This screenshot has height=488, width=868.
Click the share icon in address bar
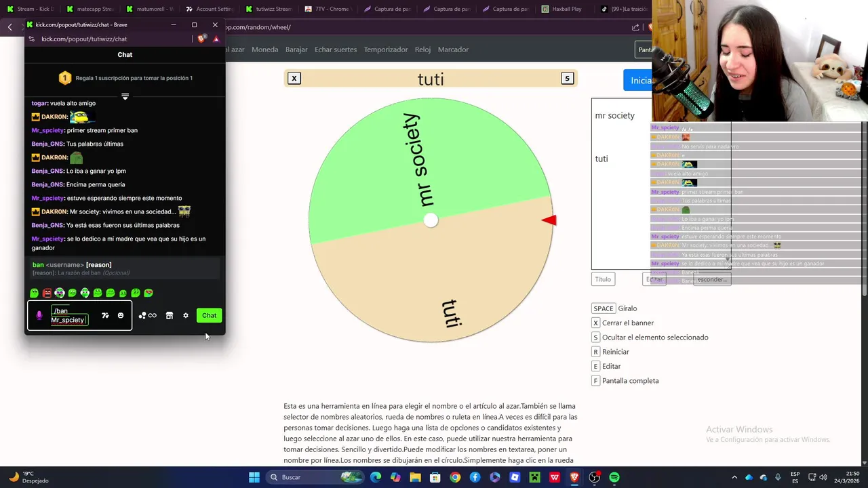tap(635, 27)
